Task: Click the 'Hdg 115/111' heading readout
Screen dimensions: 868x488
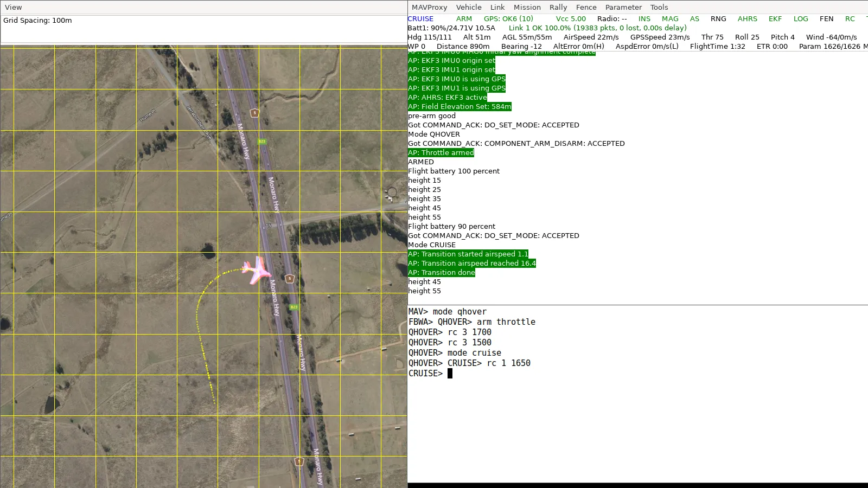Action: point(430,37)
